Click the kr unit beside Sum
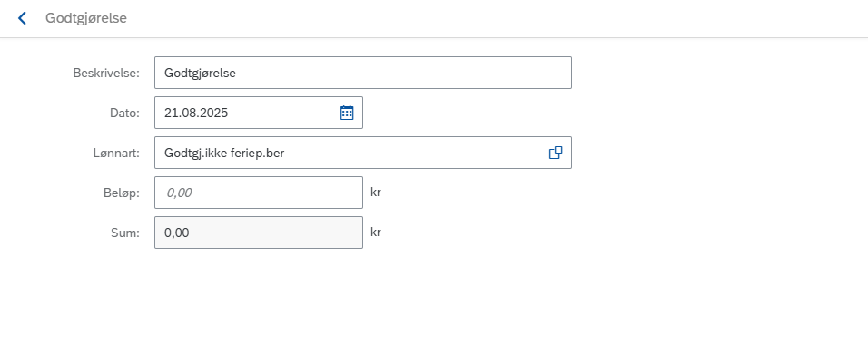The width and height of the screenshot is (868, 337). point(376,232)
